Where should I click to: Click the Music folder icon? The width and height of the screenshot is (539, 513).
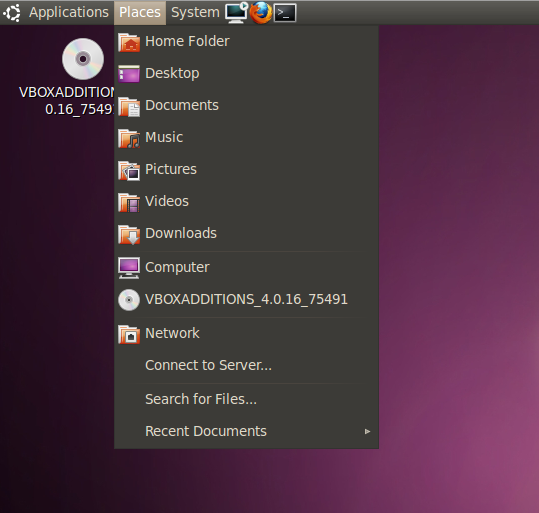pyautogui.click(x=129, y=138)
